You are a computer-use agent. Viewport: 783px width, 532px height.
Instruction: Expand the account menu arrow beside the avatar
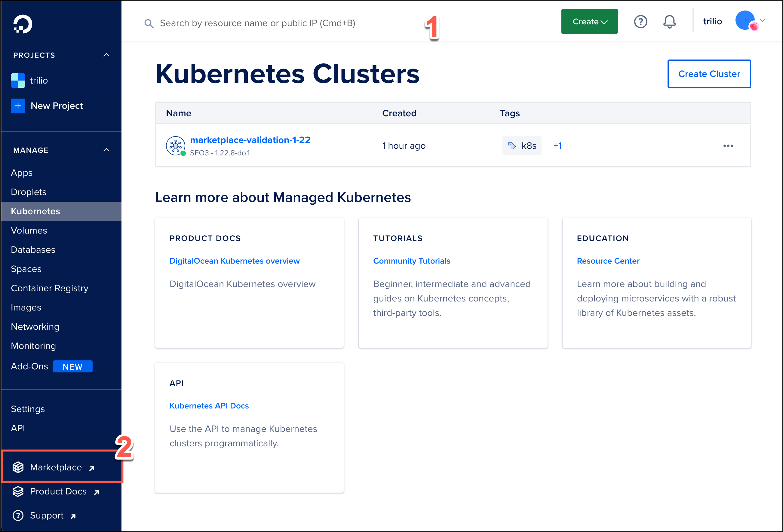click(x=763, y=20)
